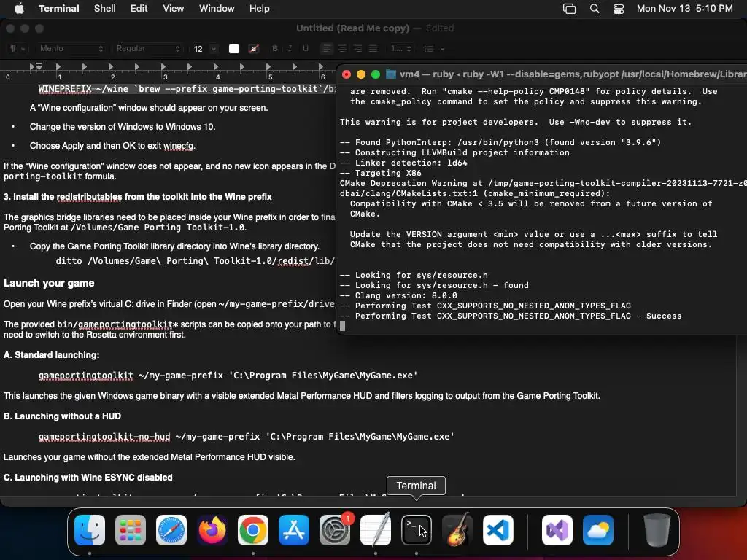Click the 'Untitled (Read Me copy)' TextEdit title
This screenshot has width=747, height=560.
tap(352, 28)
